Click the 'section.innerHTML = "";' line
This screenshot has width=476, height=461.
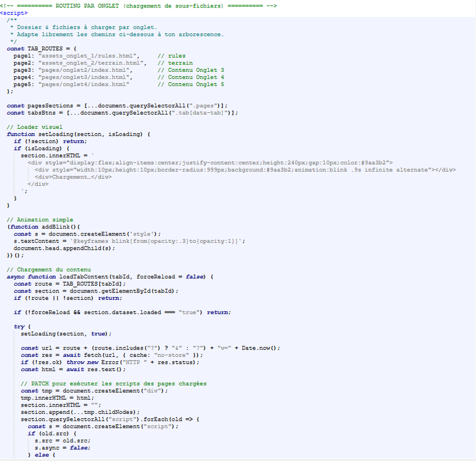point(61,405)
